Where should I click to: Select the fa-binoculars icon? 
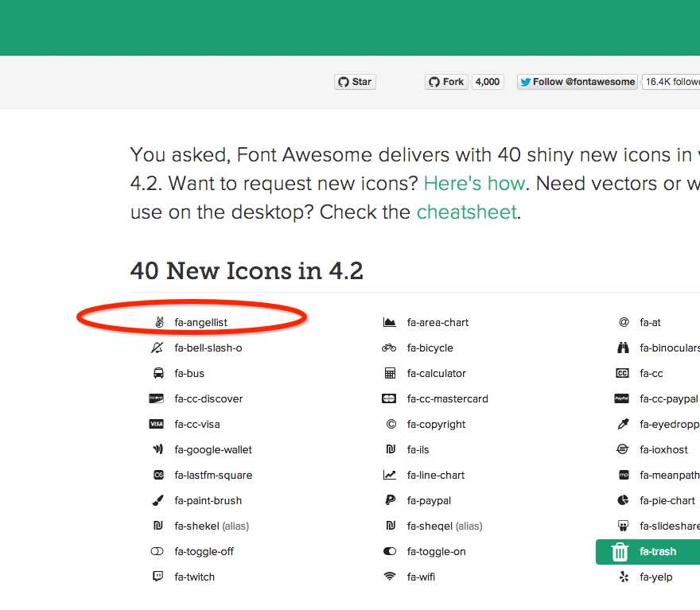(x=623, y=348)
